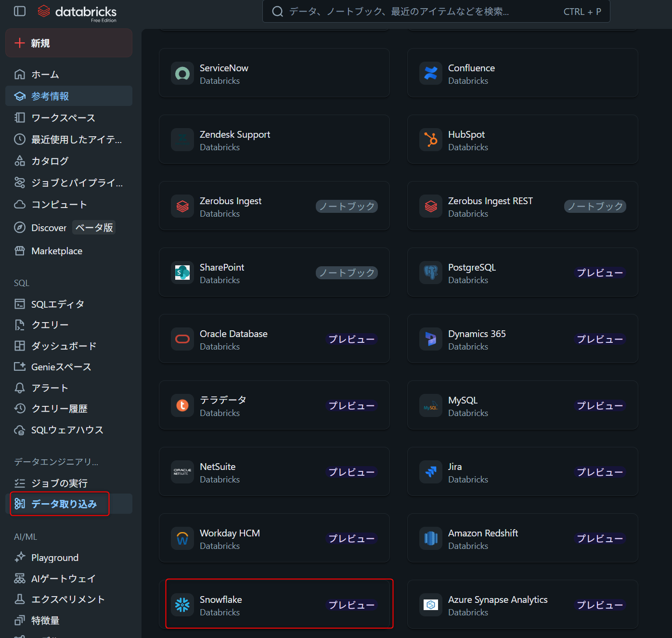Go to 参考情報 in the sidebar
672x638 pixels.
coord(69,96)
